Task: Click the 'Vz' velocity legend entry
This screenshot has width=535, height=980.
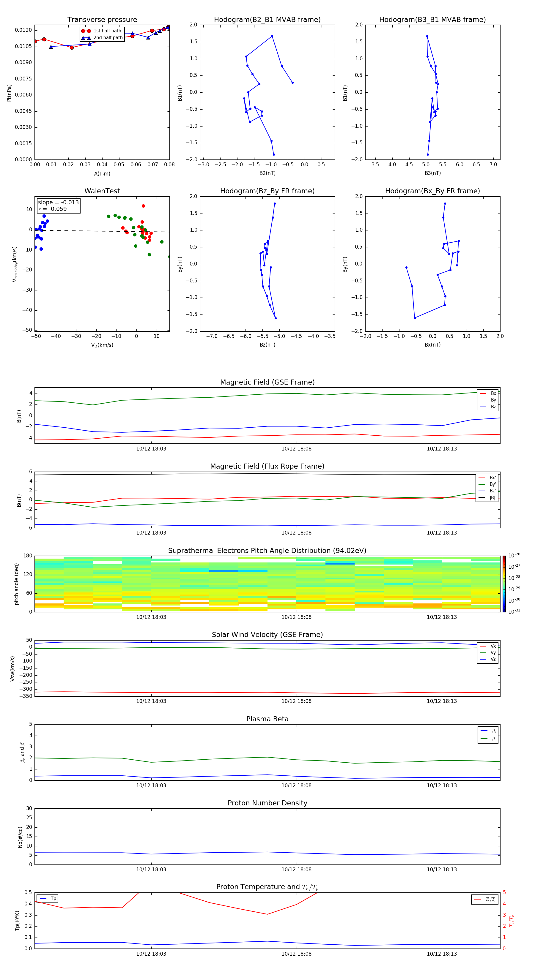Action: (488, 659)
